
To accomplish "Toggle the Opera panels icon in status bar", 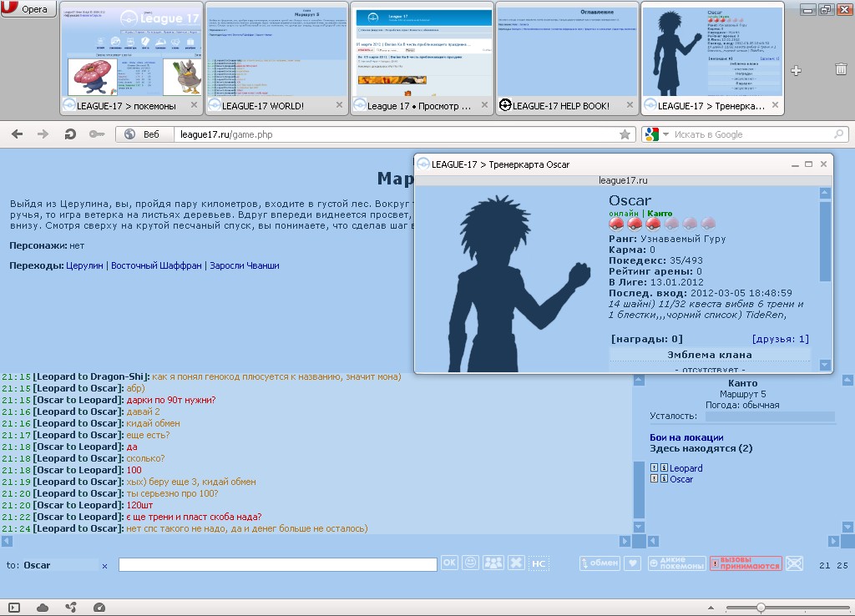I will pyautogui.click(x=14, y=608).
